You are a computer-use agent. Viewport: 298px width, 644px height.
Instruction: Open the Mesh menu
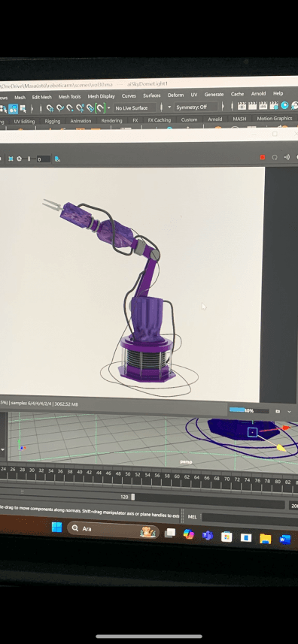(20, 98)
